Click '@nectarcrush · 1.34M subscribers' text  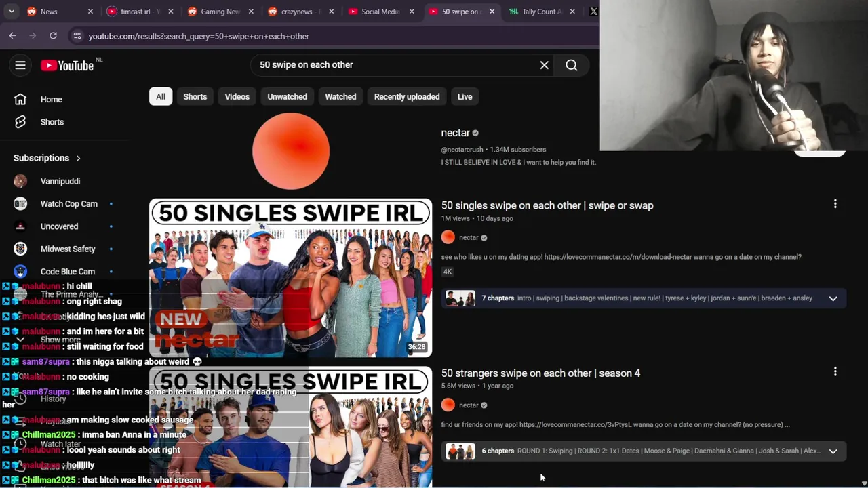coord(494,150)
